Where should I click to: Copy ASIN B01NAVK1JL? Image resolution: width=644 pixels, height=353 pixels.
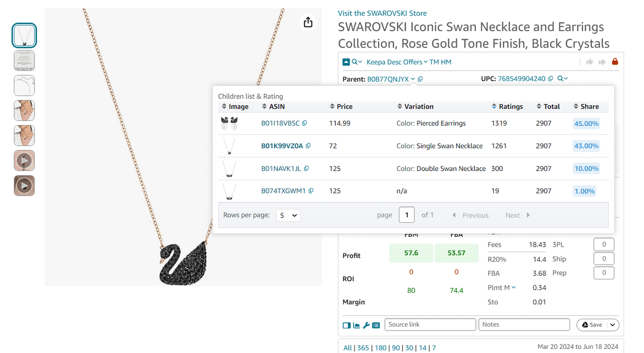click(306, 168)
